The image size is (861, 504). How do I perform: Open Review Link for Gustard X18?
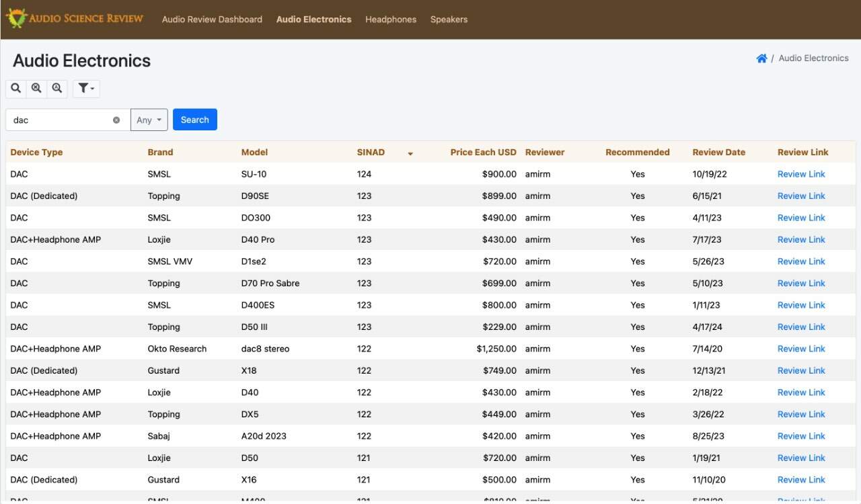coord(801,371)
